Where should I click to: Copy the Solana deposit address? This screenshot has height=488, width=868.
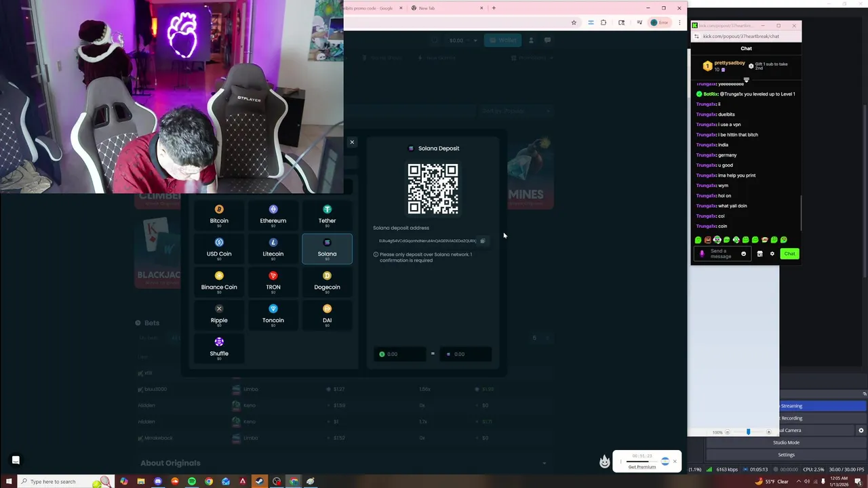click(x=483, y=241)
